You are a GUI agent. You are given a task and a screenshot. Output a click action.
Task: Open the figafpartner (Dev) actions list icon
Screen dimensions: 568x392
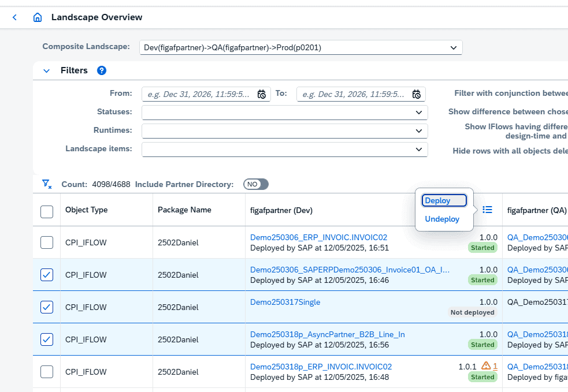tap(487, 210)
